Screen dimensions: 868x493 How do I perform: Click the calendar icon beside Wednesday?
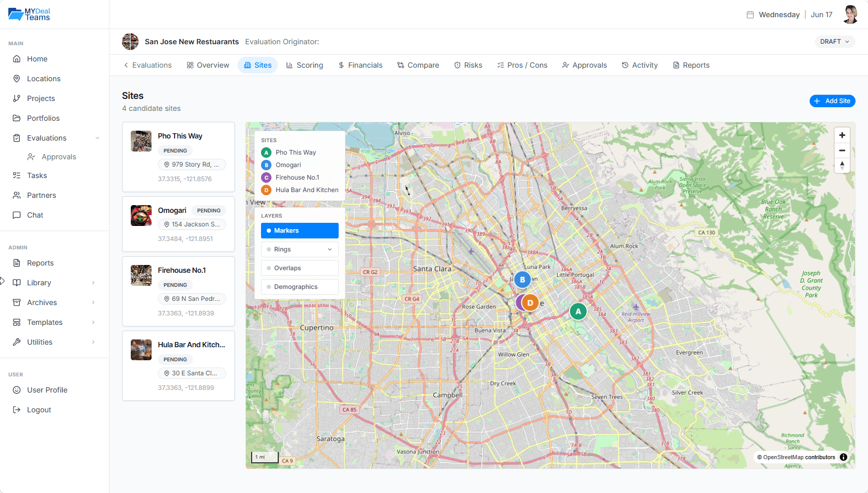750,15
